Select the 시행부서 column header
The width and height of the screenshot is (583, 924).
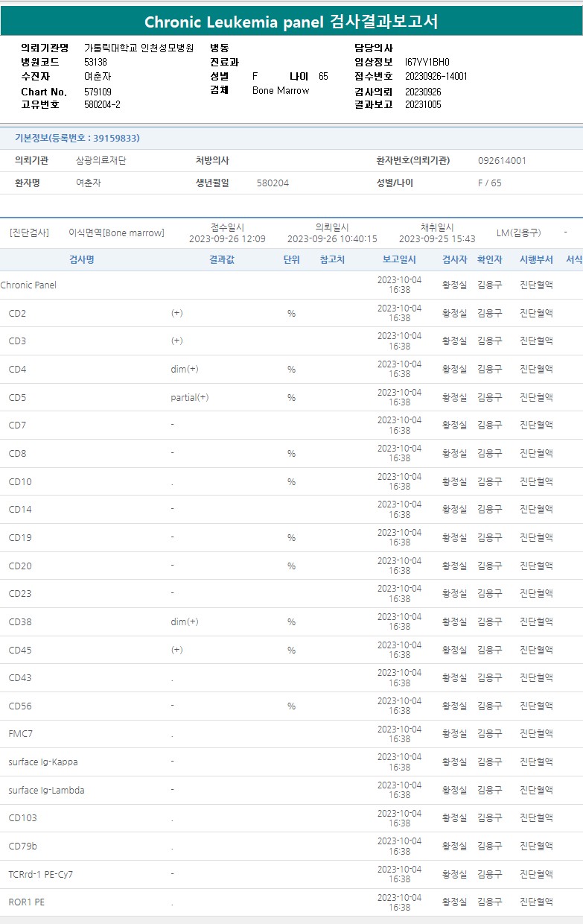point(536,259)
